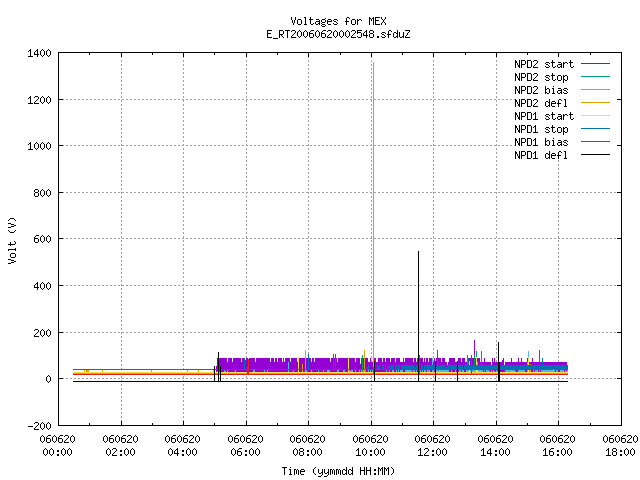Click the Volt (V) axis label
Viewport: 640px width, 480px height.
(x=12, y=240)
